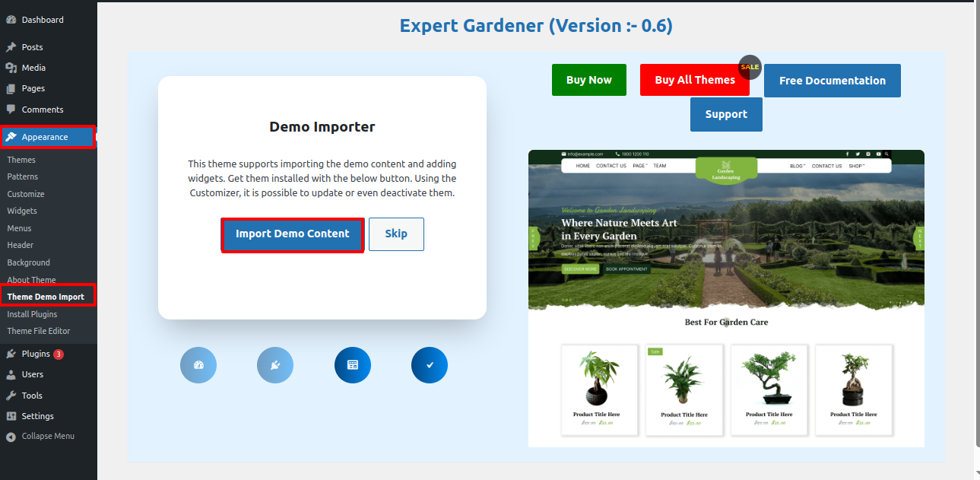Open the Header submenu item

click(21, 245)
